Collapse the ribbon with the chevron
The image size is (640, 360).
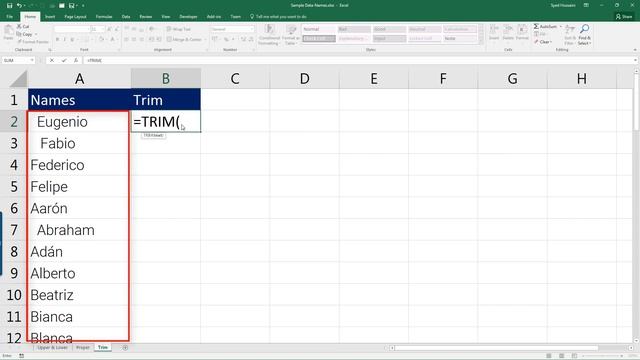[x=635, y=50]
